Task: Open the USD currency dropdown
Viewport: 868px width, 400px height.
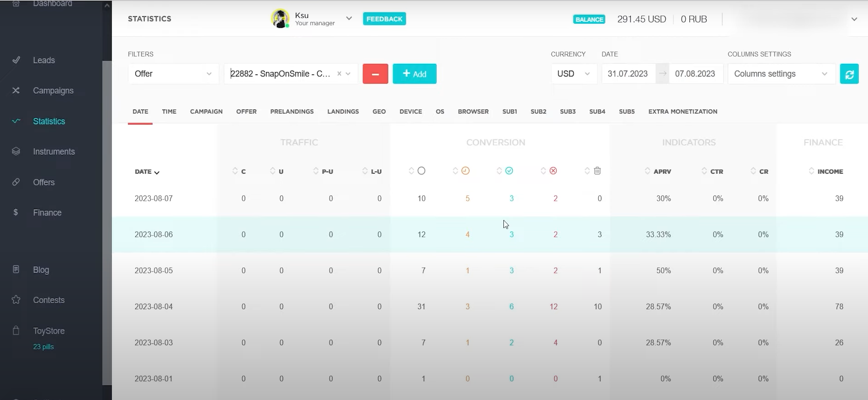Action: point(574,74)
